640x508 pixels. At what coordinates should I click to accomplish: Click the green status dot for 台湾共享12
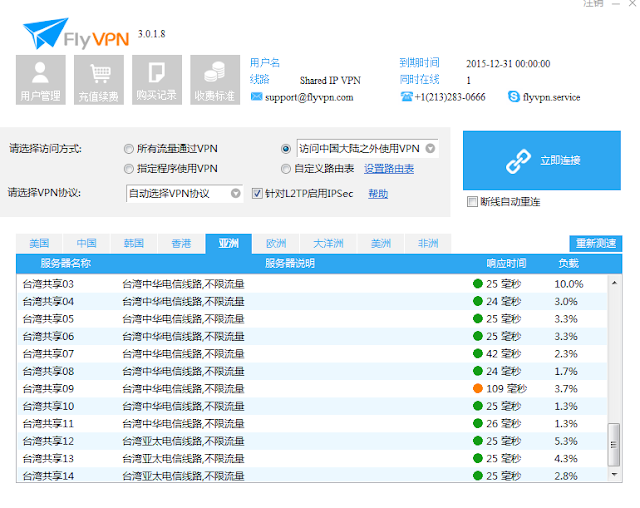tap(478, 441)
